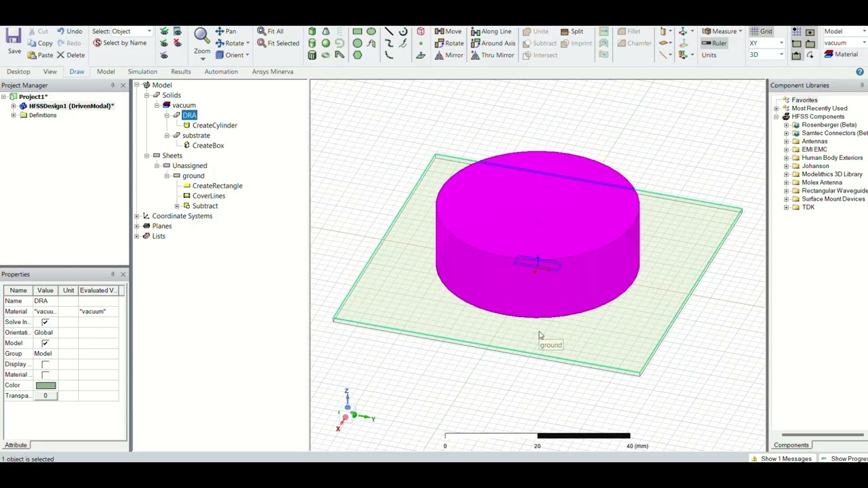Select the Draw Line tool icon
This screenshot has width=868, height=488.
click(x=389, y=31)
